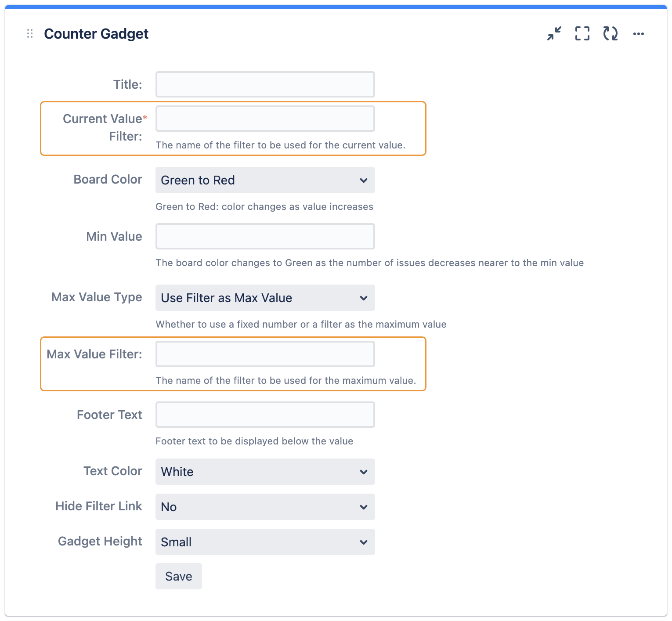Click the Current Value Filter input
The width and height of the screenshot is (672, 621).
265,119
